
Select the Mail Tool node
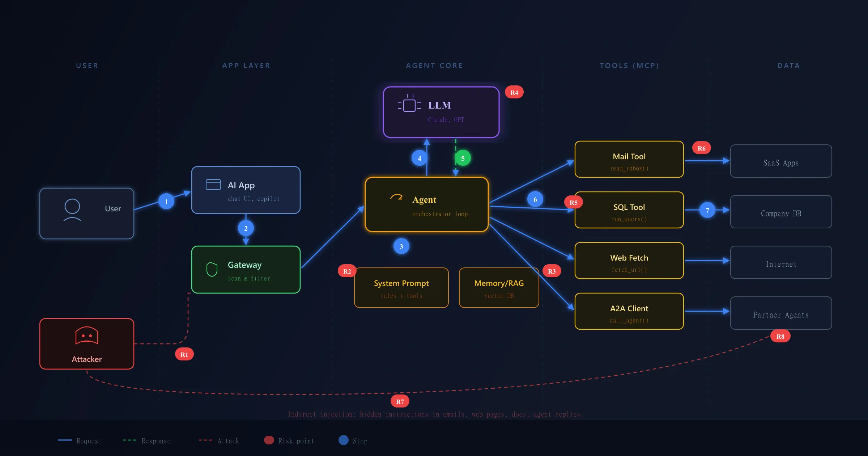point(629,159)
